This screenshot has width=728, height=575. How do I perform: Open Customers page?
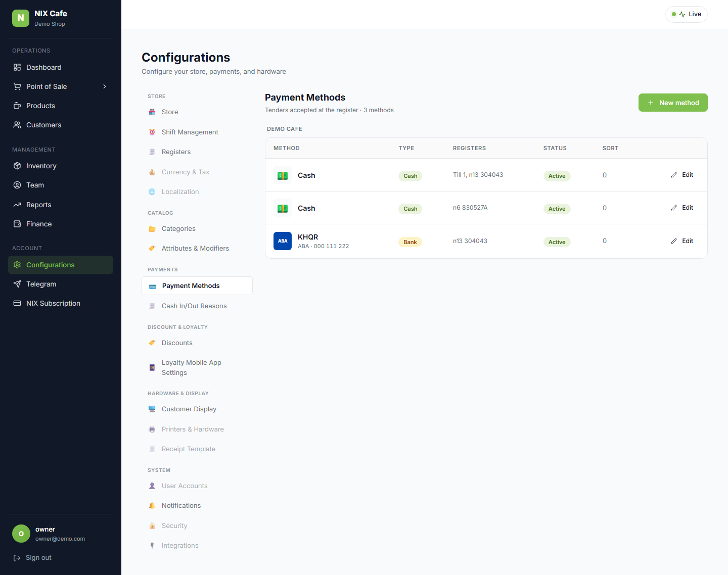[x=61, y=125]
